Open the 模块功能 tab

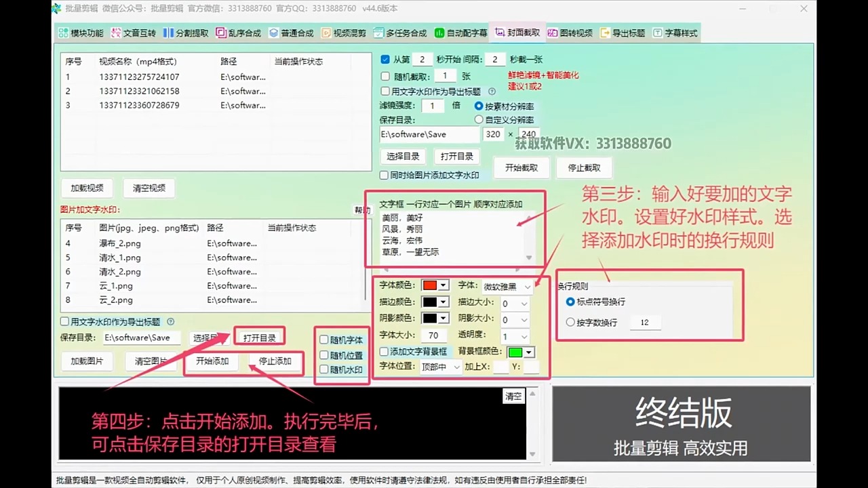(81, 33)
